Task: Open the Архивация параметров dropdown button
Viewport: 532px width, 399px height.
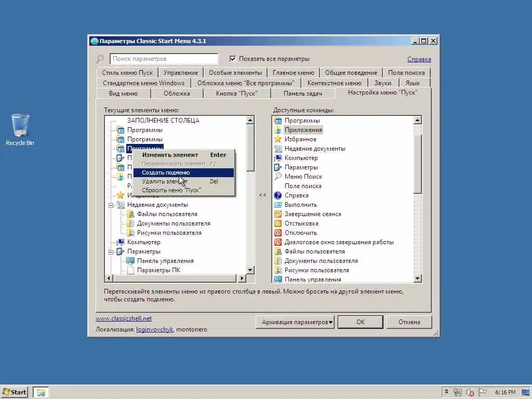Action: click(295, 322)
